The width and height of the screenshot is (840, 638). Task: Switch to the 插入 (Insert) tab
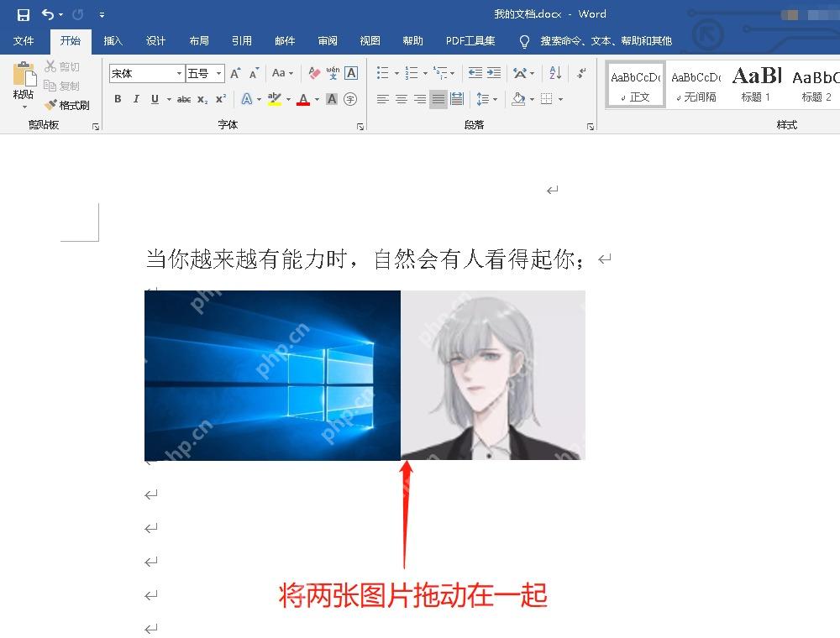(x=113, y=40)
